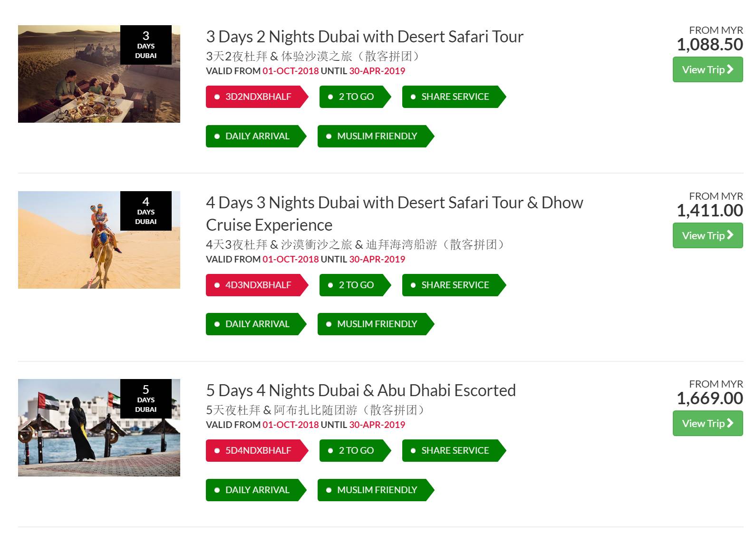Screen dimensions: 756x535
Task: Click MUSLIM FRIENDLY tag on 4 Days tour
Action: [376, 324]
